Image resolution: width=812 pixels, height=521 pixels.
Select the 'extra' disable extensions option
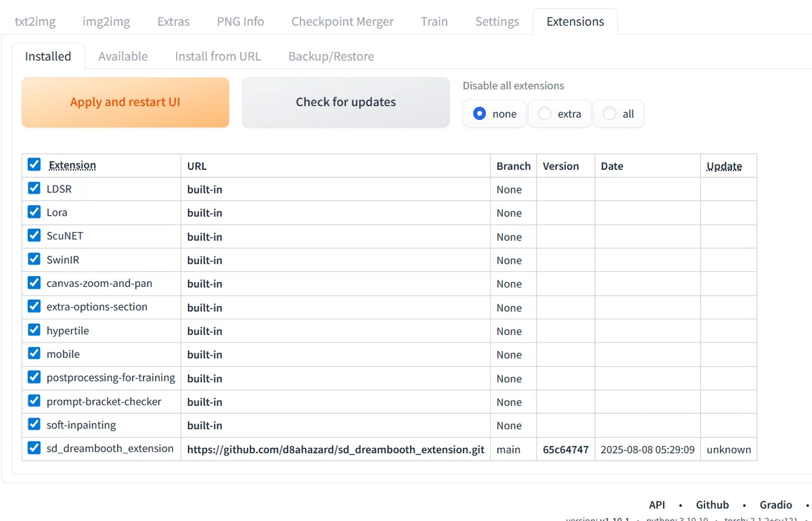point(560,114)
